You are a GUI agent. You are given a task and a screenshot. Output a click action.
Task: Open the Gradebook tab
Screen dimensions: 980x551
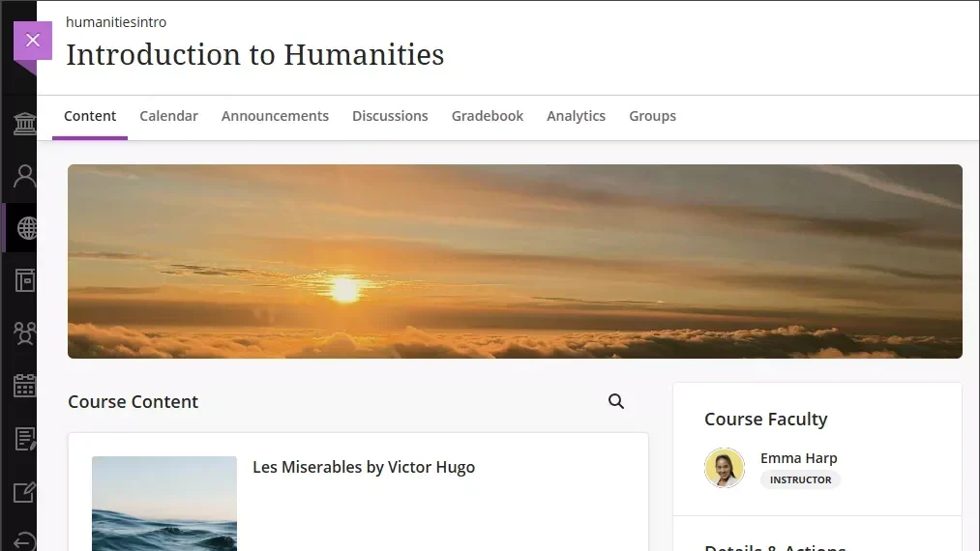point(488,116)
